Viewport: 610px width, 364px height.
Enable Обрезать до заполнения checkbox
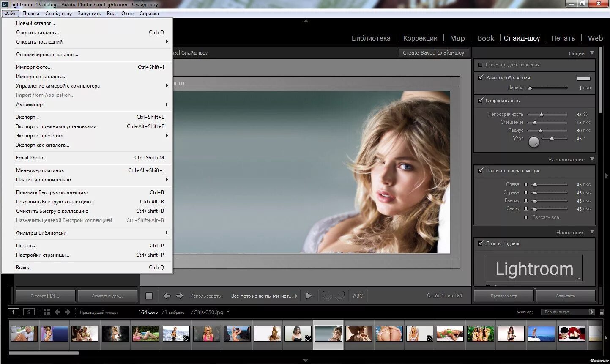480,65
